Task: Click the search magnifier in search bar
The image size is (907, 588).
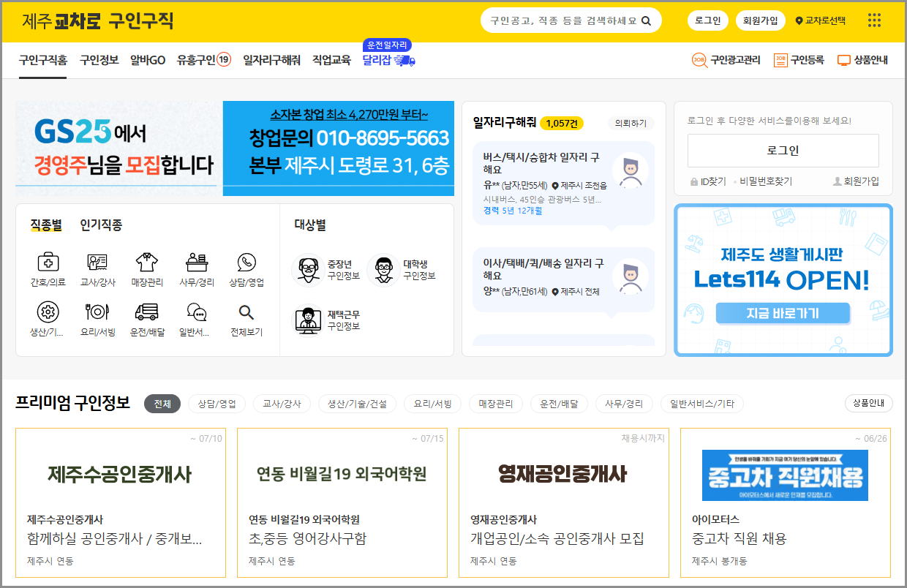Action: coord(645,20)
